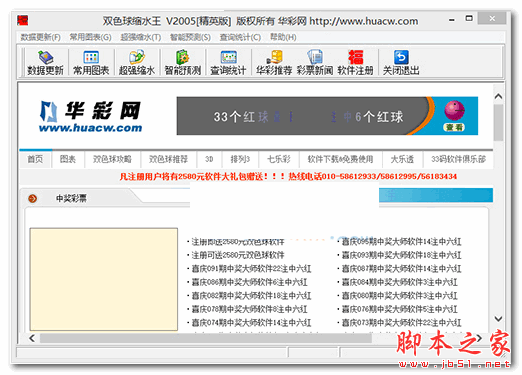Screen dimensions: 522x375
Task: Open link 喜庆082期中奖大师软件18注中六红
Action: (x=251, y=296)
